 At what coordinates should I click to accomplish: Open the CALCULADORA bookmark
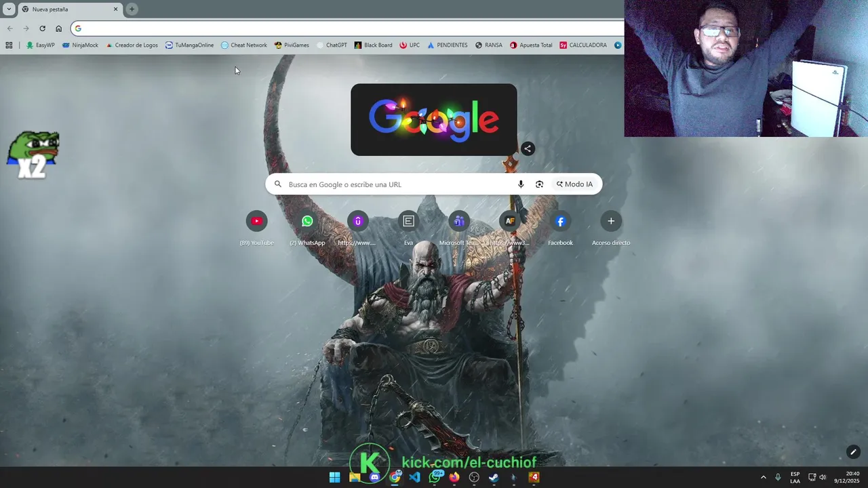(583, 45)
